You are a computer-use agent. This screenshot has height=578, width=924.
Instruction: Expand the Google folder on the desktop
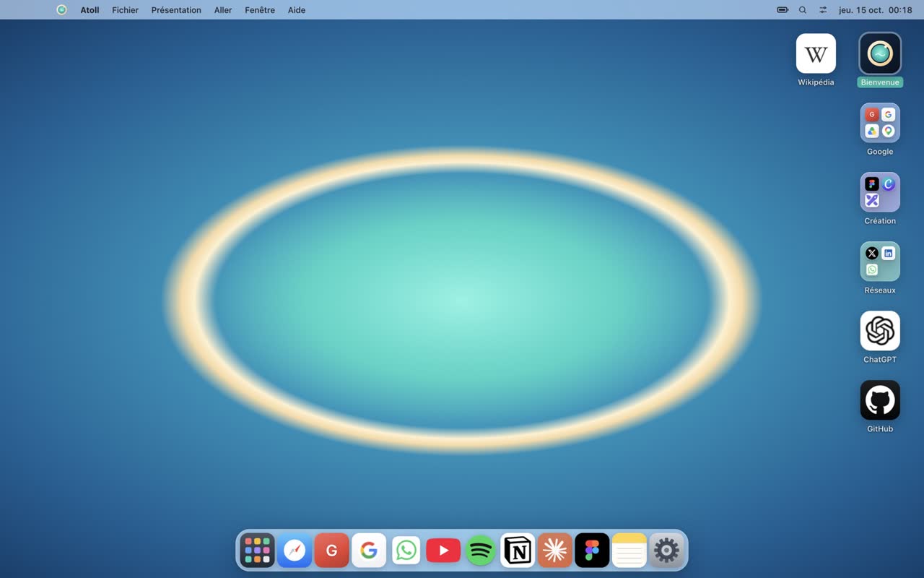point(880,123)
